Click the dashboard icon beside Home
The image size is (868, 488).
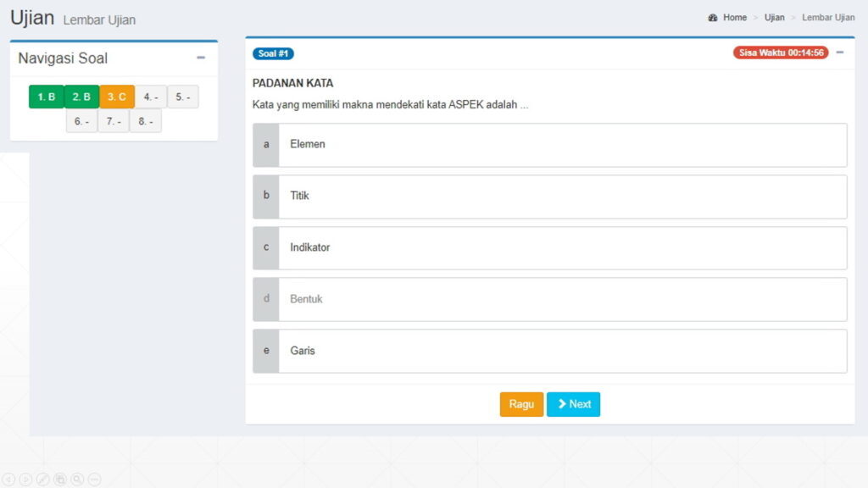point(713,18)
